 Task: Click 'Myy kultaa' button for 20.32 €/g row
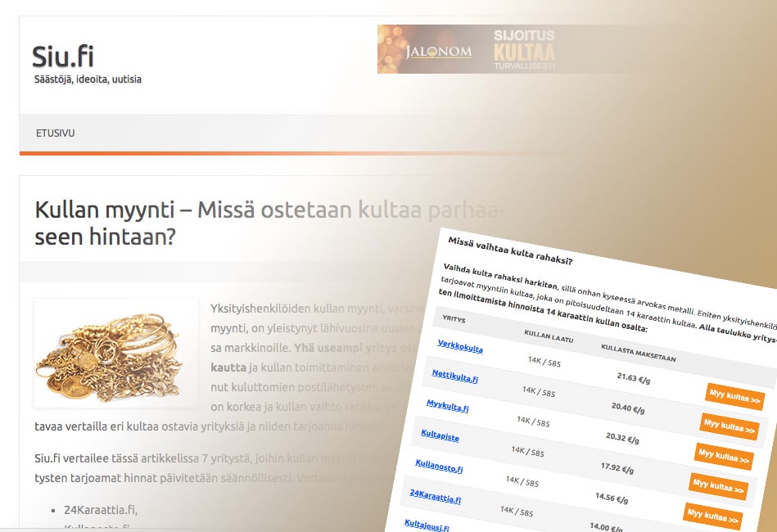click(x=724, y=457)
